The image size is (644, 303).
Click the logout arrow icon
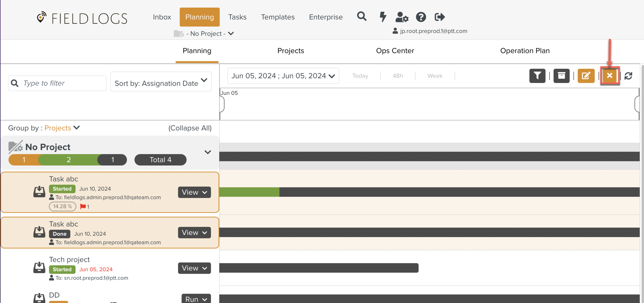coord(439,17)
